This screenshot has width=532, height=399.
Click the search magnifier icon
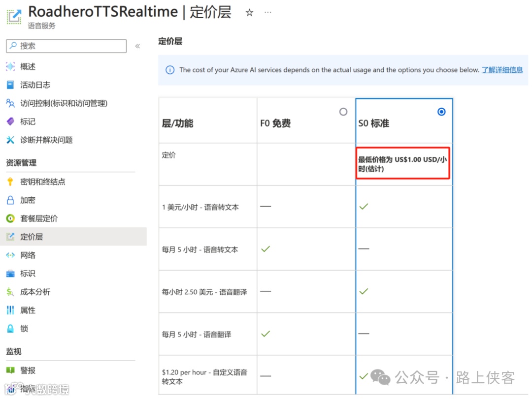13,45
